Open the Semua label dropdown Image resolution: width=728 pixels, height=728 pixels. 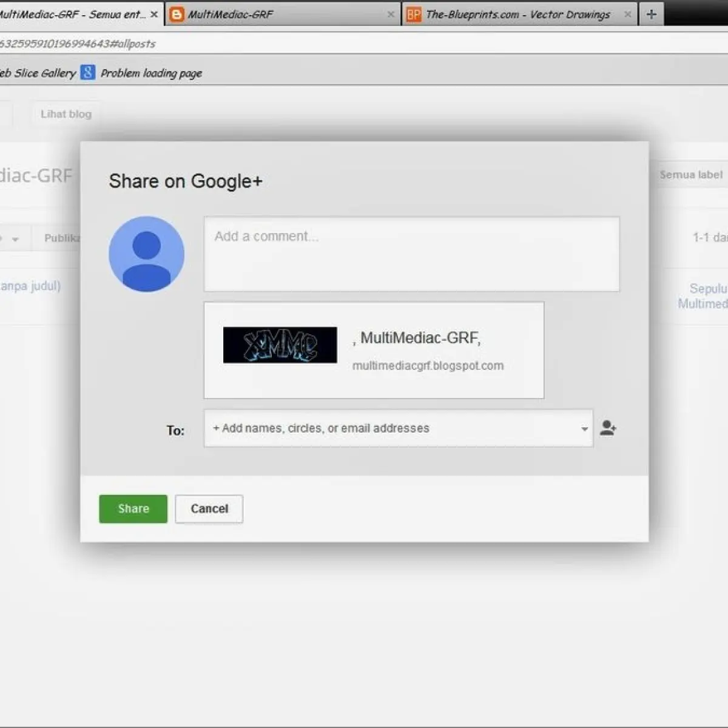(x=691, y=175)
